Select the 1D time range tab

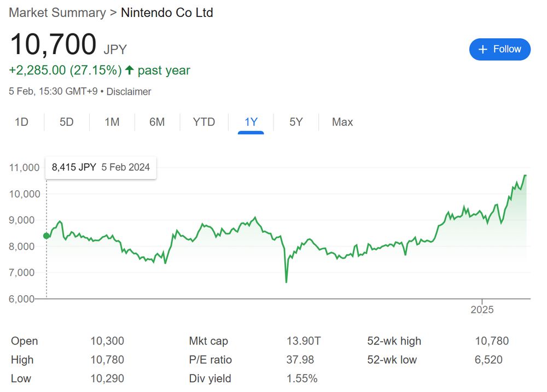21,122
